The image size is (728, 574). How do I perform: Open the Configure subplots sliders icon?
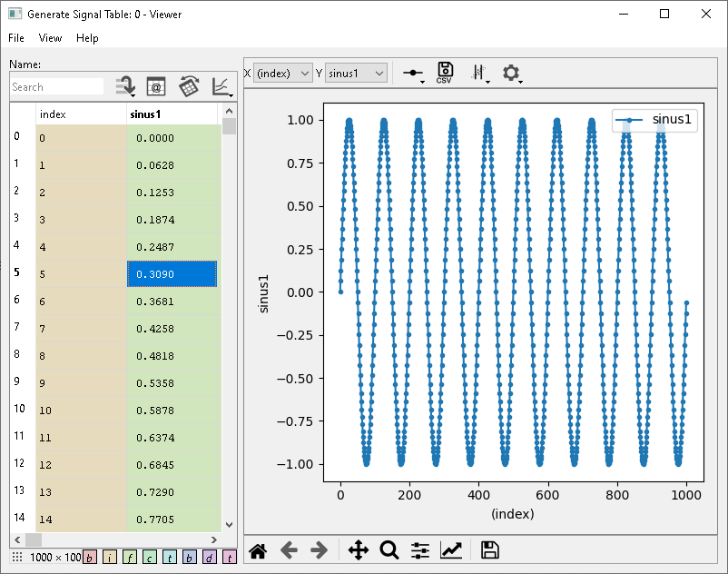[x=419, y=549]
